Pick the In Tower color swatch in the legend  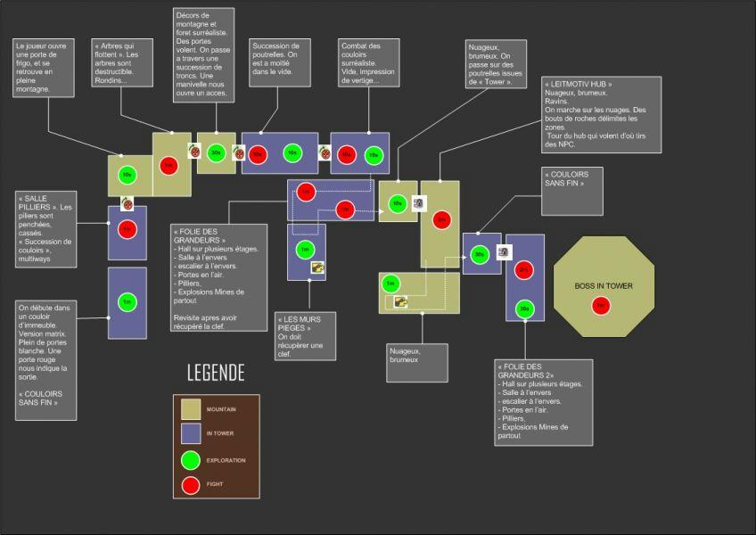[191, 434]
